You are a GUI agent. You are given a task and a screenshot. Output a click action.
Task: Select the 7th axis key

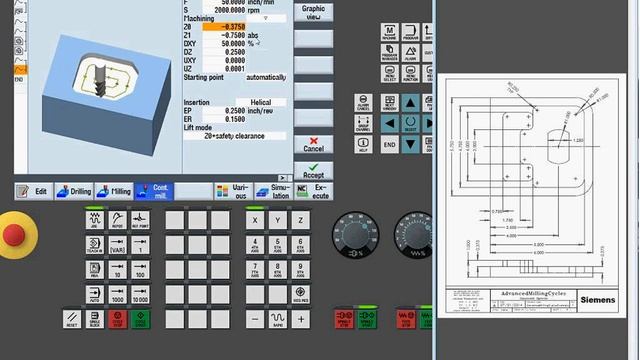point(255,270)
